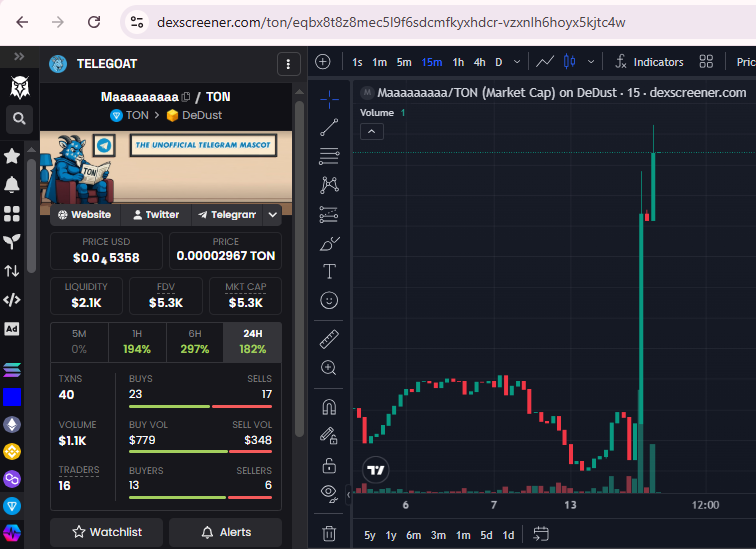
Task: Open API code brackets sidebar icon
Action: click(12, 300)
